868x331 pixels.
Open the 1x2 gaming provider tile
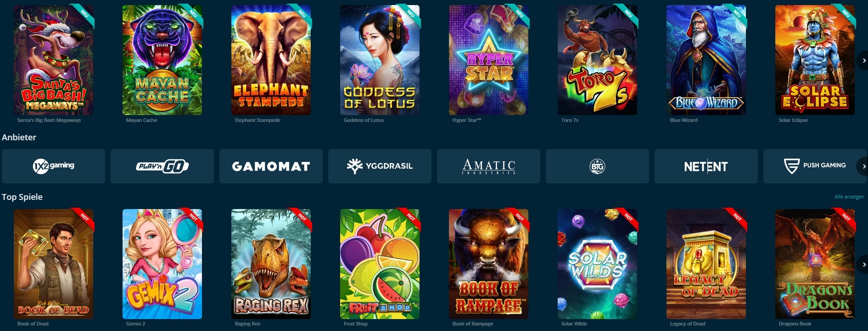(x=53, y=166)
